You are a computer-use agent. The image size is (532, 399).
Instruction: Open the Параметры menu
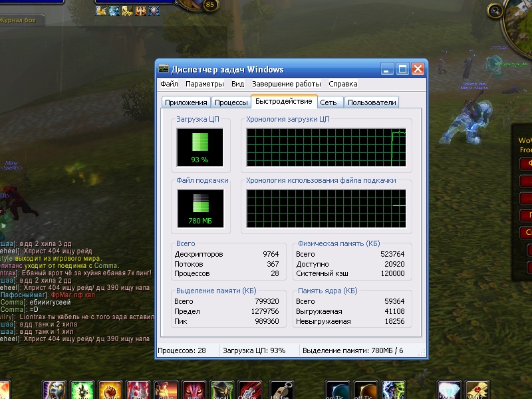205,84
